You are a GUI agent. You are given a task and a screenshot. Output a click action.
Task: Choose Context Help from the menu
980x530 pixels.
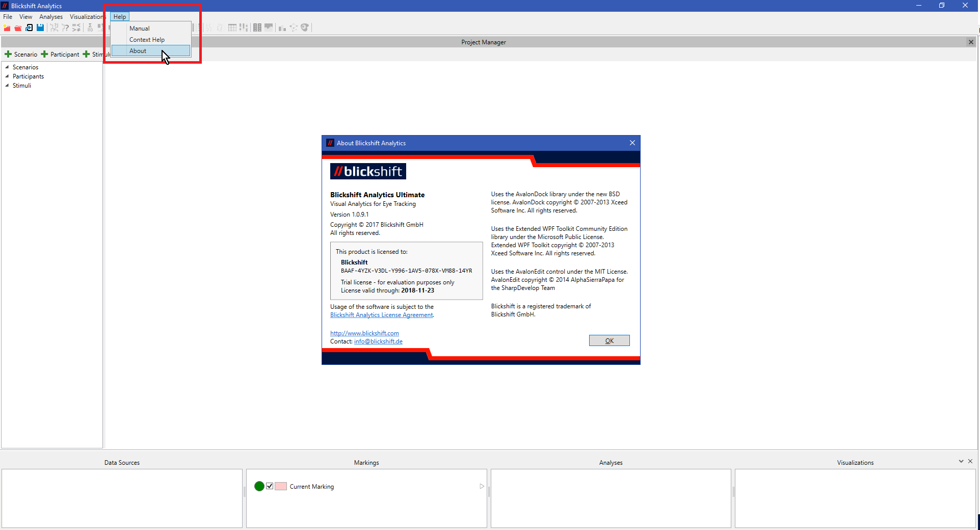[151, 40]
